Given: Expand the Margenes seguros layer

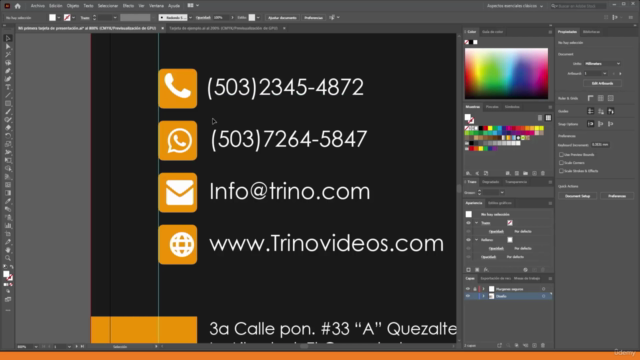Looking at the screenshot, I should click(x=484, y=289).
